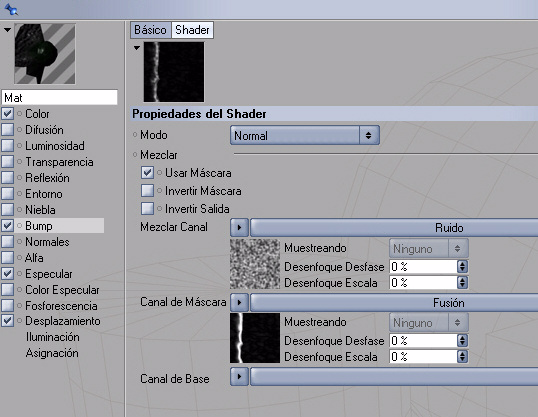Toggle the Color channel checkbox
The width and height of the screenshot is (538, 417).
8,114
